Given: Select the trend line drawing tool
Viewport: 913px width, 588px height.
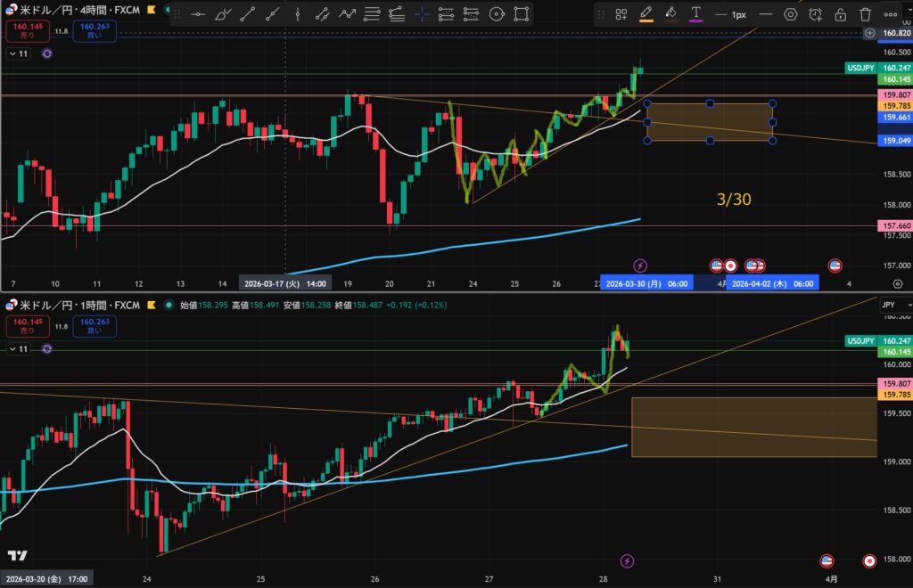Looking at the screenshot, I should pyautogui.click(x=248, y=14).
